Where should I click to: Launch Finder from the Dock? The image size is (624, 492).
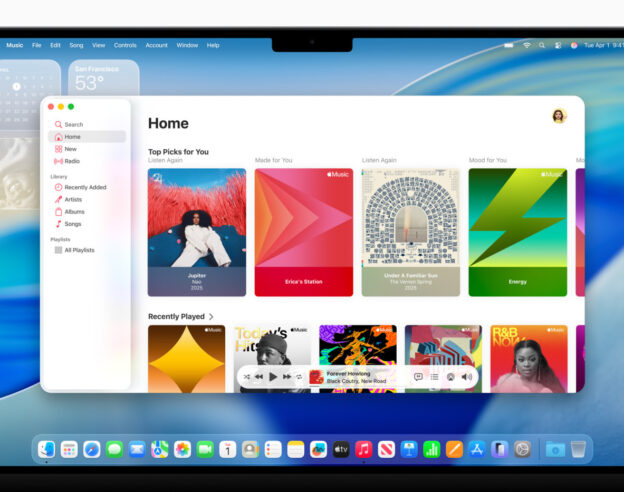click(47, 449)
